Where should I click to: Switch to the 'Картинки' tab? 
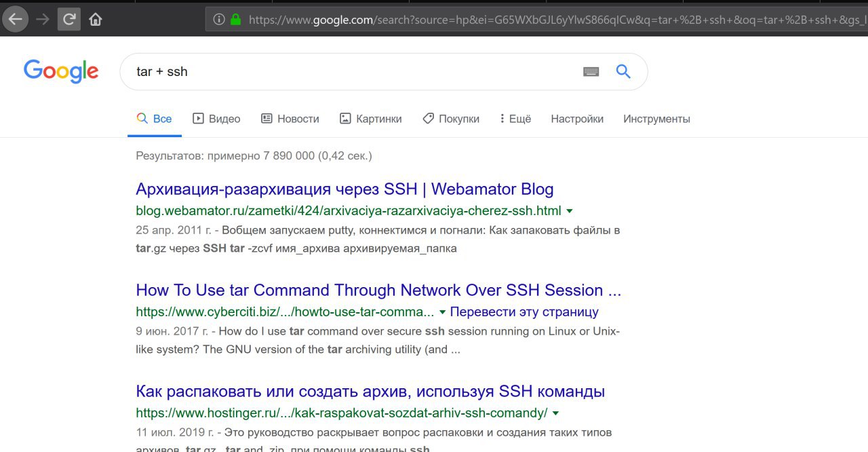tap(370, 119)
